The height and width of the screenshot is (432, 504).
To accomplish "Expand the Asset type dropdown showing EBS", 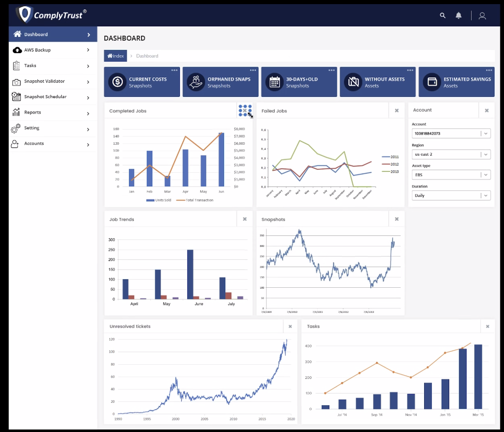I will pyautogui.click(x=451, y=175).
